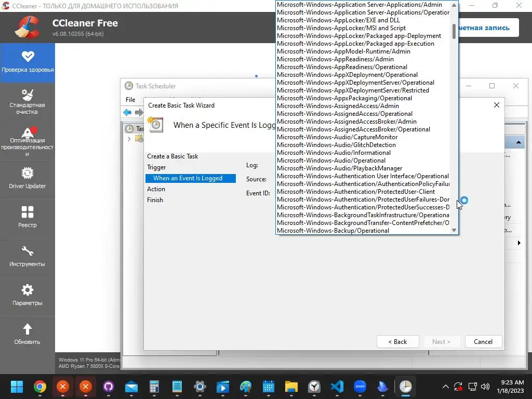
Task: Open the Registry section in CCleaner
Action: (x=28, y=218)
